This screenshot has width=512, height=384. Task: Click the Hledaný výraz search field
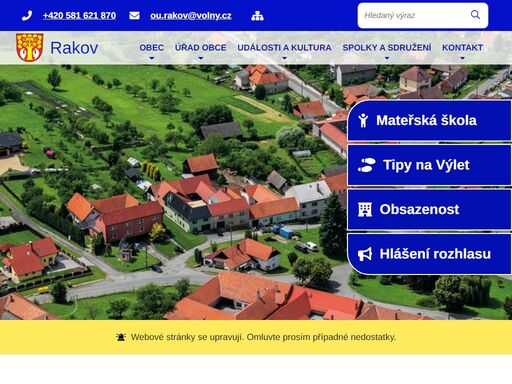point(413,15)
